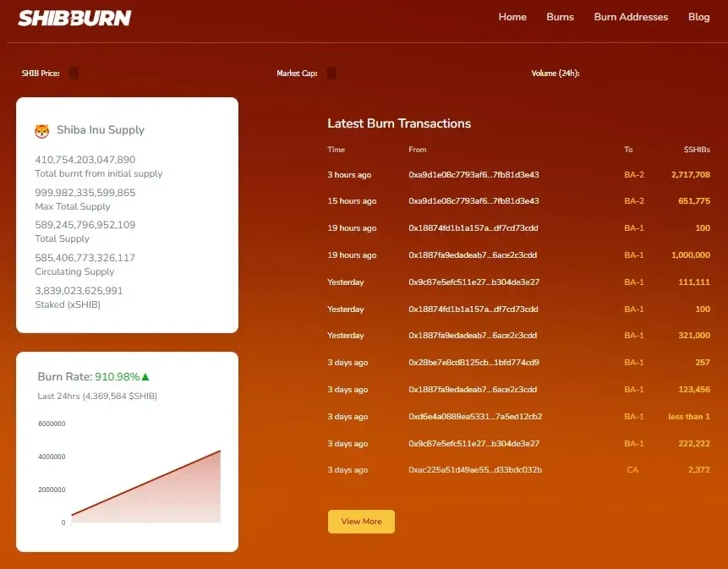
Task: Open the 1,000,000 SHIB burn transaction hash
Action: coord(474,255)
